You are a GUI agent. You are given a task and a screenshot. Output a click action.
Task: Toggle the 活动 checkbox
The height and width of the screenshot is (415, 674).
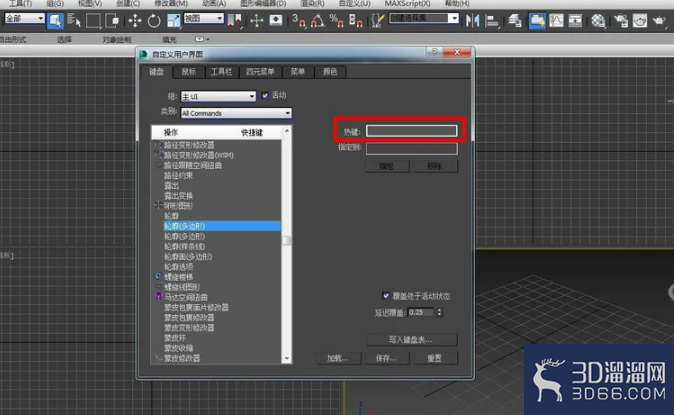[x=265, y=95]
